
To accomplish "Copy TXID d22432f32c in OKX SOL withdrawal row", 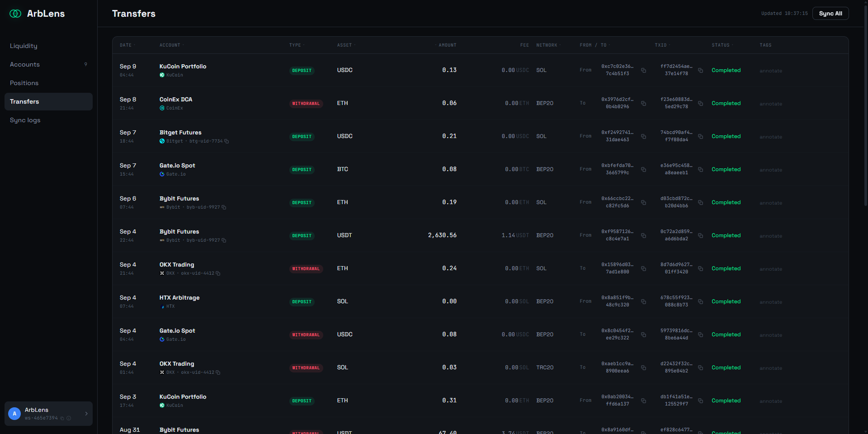I will [700, 368].
